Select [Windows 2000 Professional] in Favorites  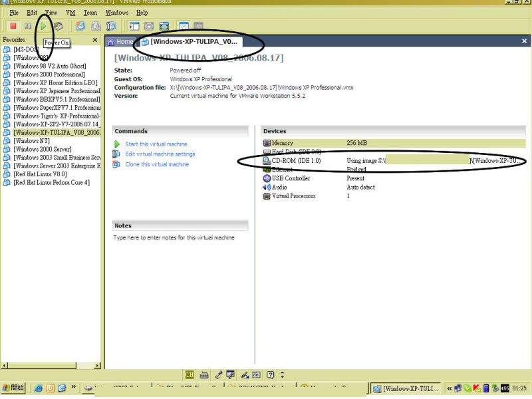click(49, 74)
